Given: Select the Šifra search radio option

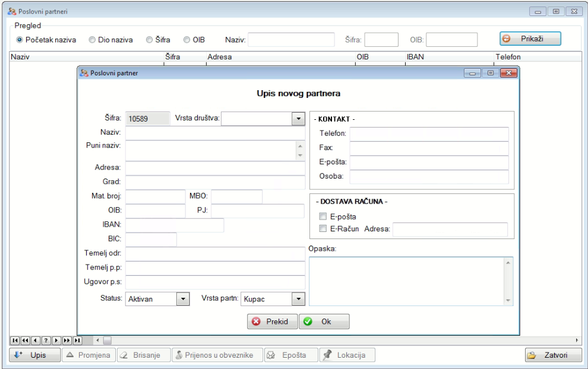Looking at the screenshot, I should (150, 40).
